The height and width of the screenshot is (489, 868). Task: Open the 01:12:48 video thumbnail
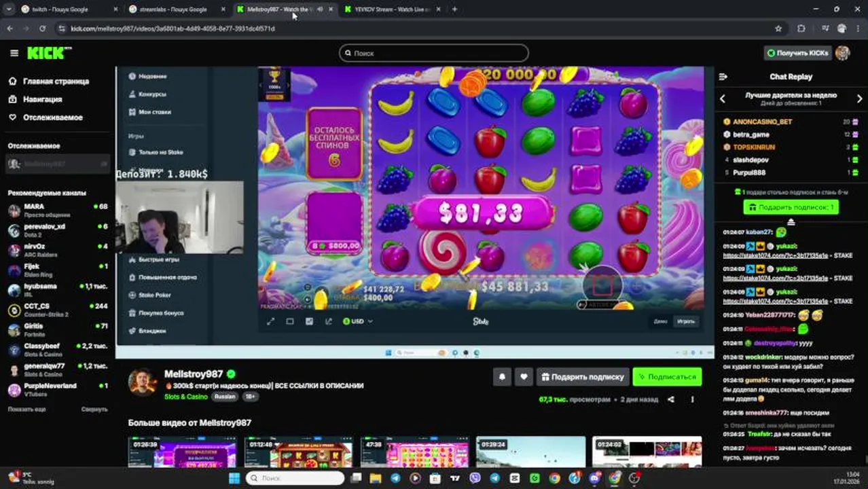pyautogui.click(x=299, y=452)
